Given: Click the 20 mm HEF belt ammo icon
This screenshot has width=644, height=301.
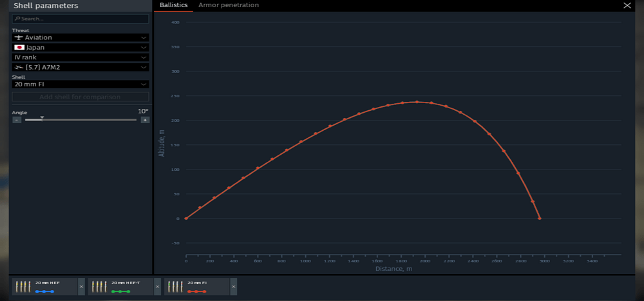Looking at the screenshot, I should pyautogui.click(x=23, y=286).
